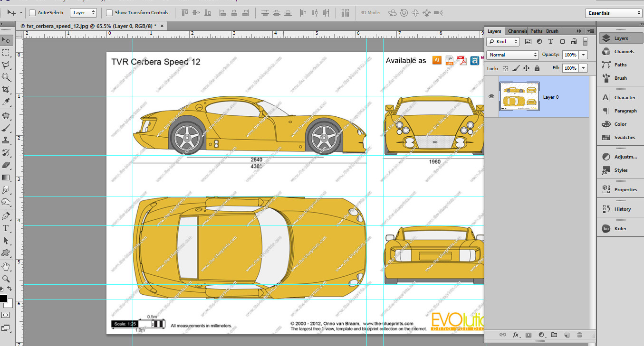Open layer styles with the fx icon
The width and height of the screenshot is (644, 346).
click(516, 335)
